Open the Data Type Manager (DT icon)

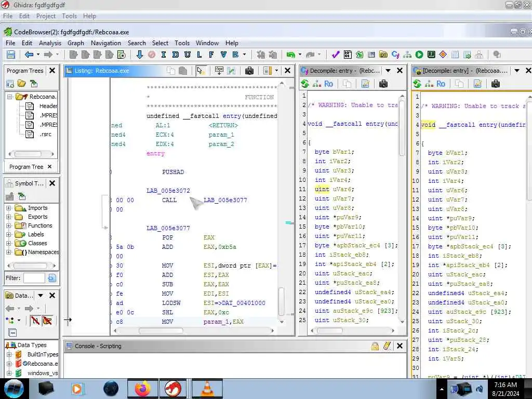383,55
